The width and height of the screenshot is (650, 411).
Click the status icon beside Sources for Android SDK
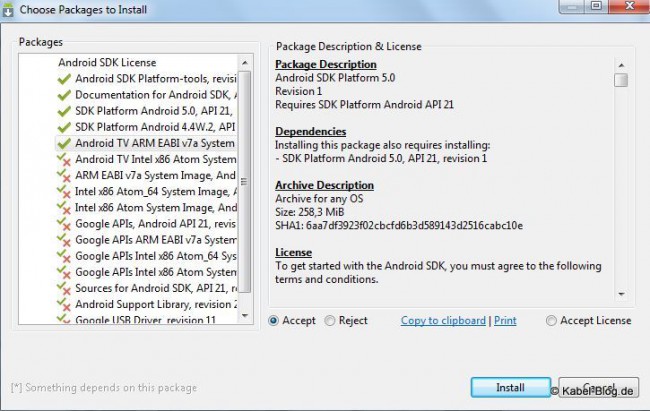(x=64, y=289)
